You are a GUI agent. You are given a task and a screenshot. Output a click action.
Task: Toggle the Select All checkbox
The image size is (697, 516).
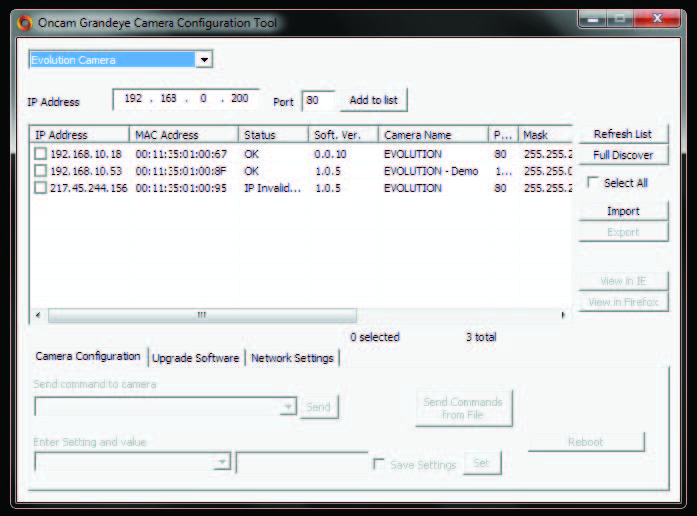pyautogui.click(x=593, y=182)
